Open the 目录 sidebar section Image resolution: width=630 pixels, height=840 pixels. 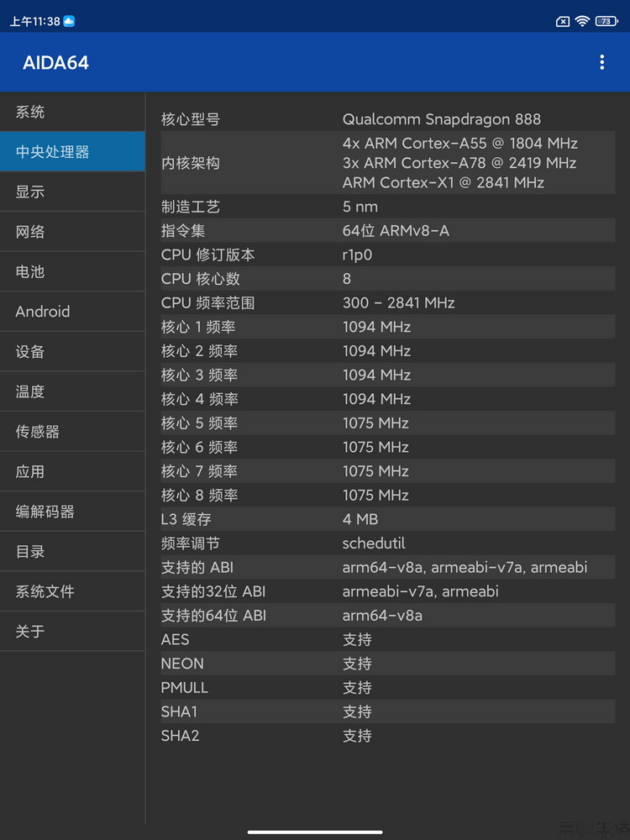(x=72, y=551)
